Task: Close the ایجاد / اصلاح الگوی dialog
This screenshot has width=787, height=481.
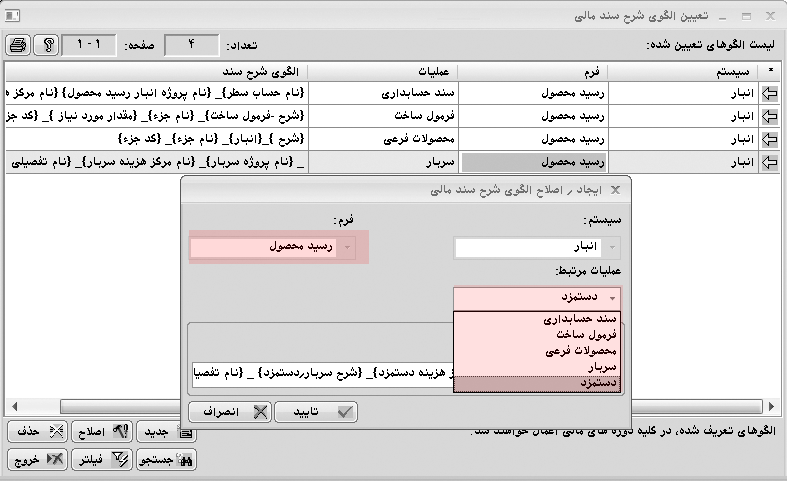Action: (615, 188)
